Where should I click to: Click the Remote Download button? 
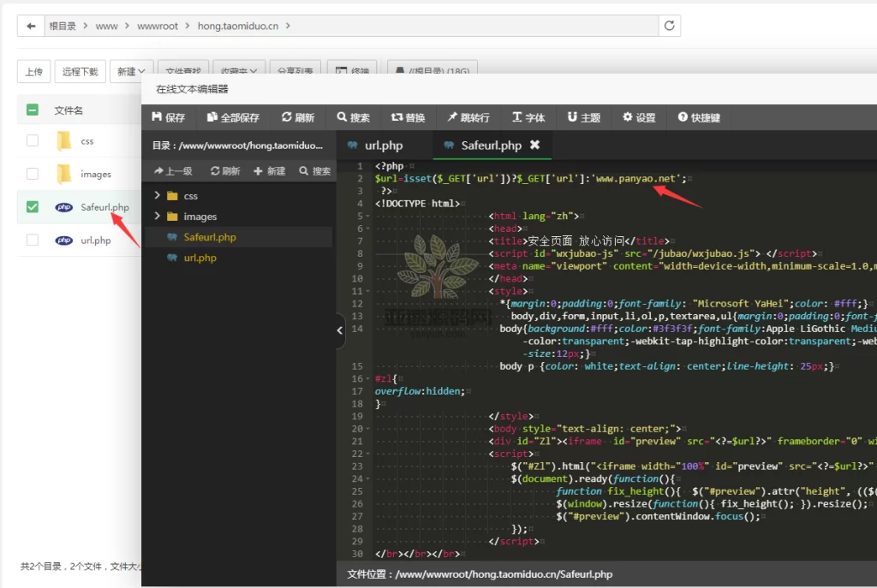point(81,72)
